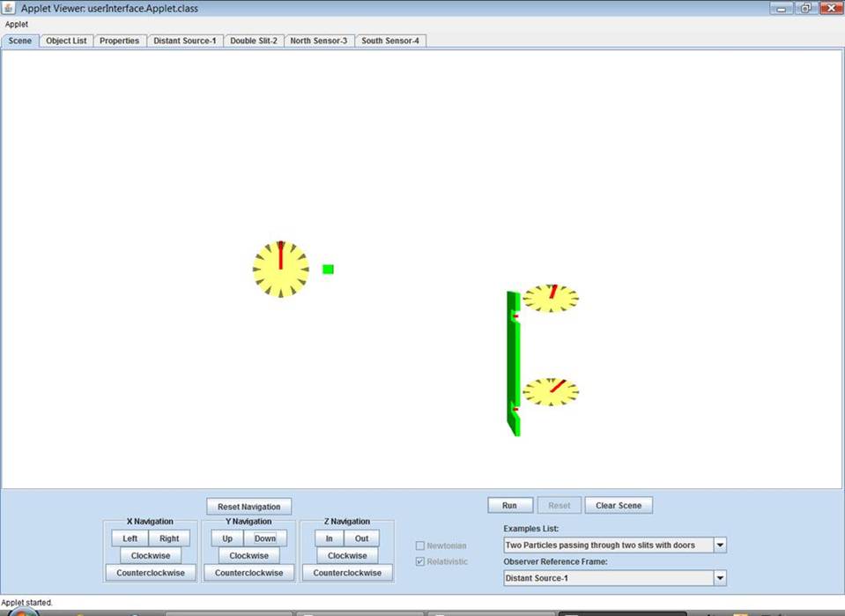Toggle the Relativistic checkbox

[420, 561]
